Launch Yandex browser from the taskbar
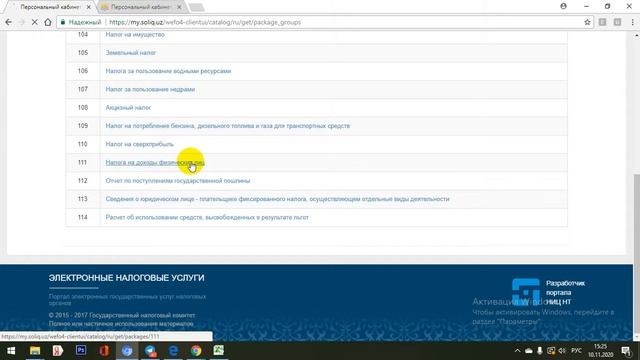 [x=58, y=351]
